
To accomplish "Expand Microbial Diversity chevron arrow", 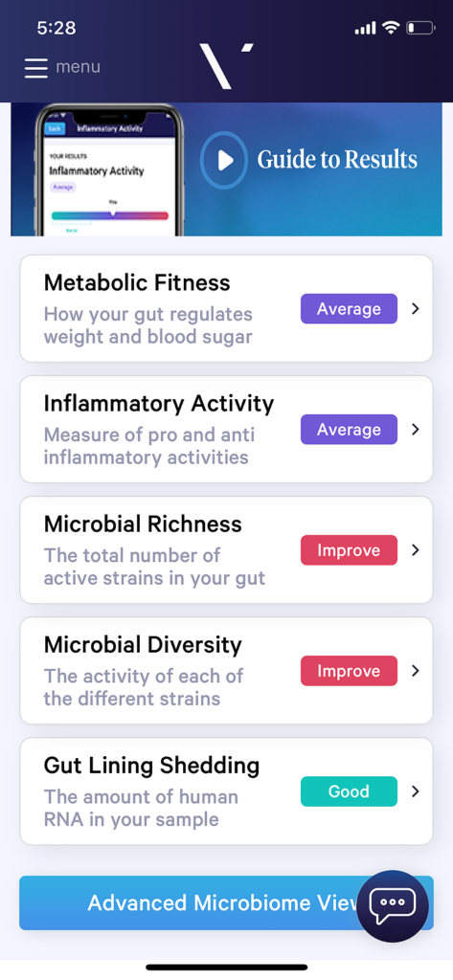I will coord(415,671).
